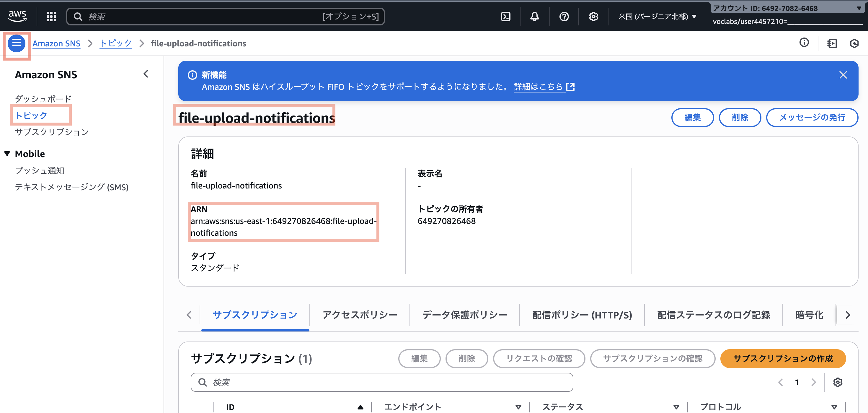Click メッセージの発行 button
The image size is (868, 413).
coord(812,117)
